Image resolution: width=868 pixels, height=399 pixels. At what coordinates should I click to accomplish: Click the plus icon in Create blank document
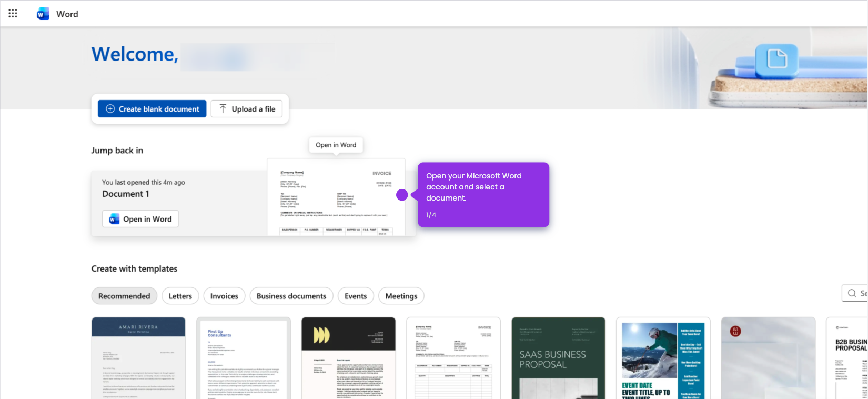[x=110, y=109]
